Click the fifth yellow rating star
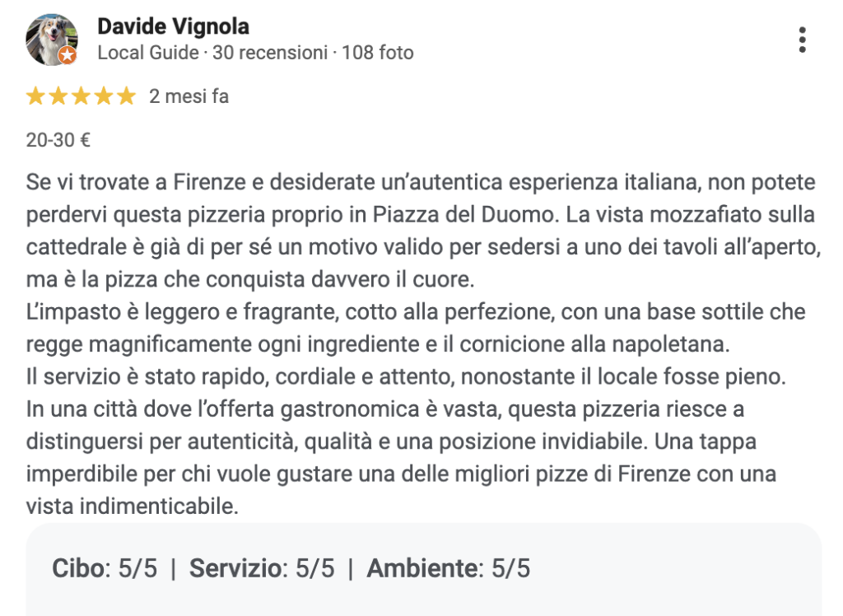Image resolution: width=843 pixels, height=616 pixels. (125, 97)
